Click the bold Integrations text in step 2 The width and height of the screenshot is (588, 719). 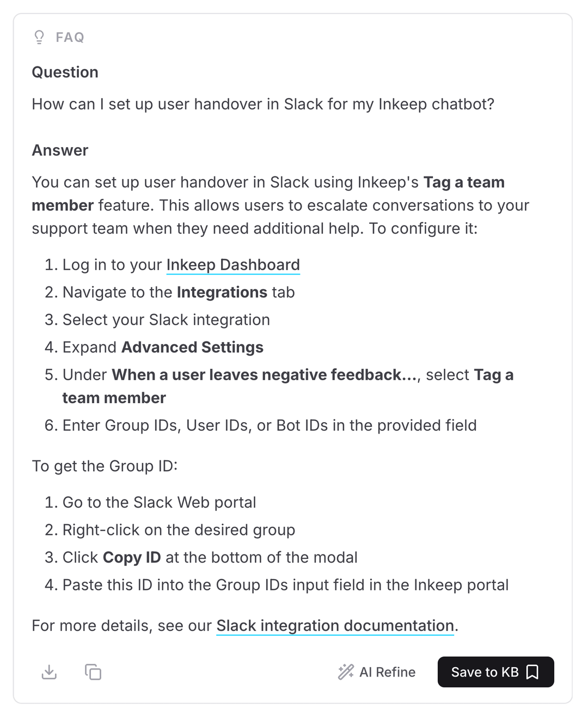point(222,292)
